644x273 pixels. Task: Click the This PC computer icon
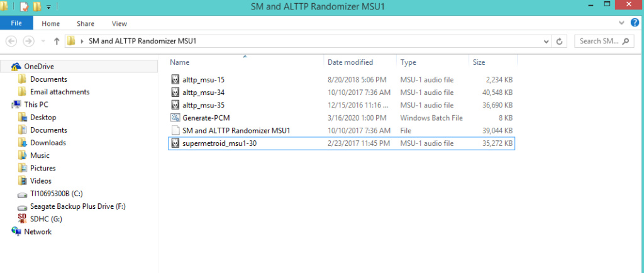coord(17,104)
